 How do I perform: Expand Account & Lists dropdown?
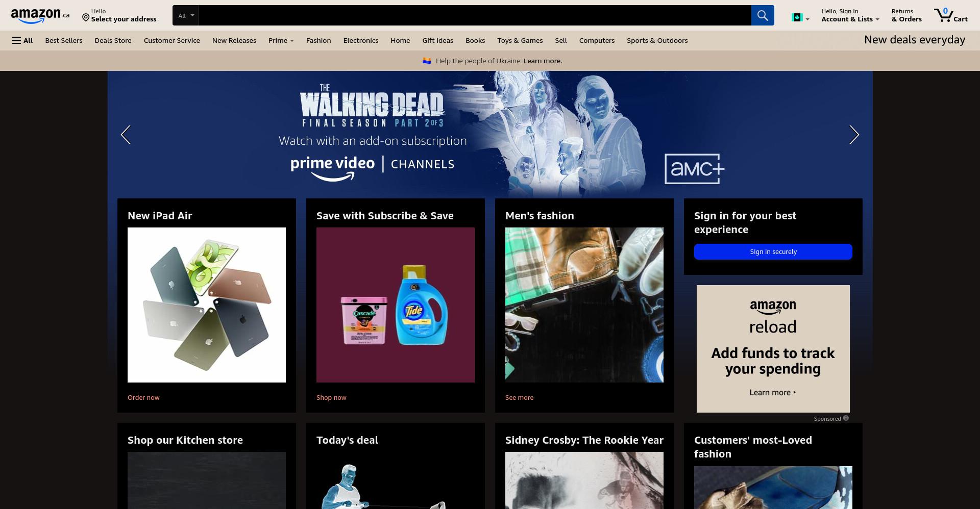click(x=850, y=15)
